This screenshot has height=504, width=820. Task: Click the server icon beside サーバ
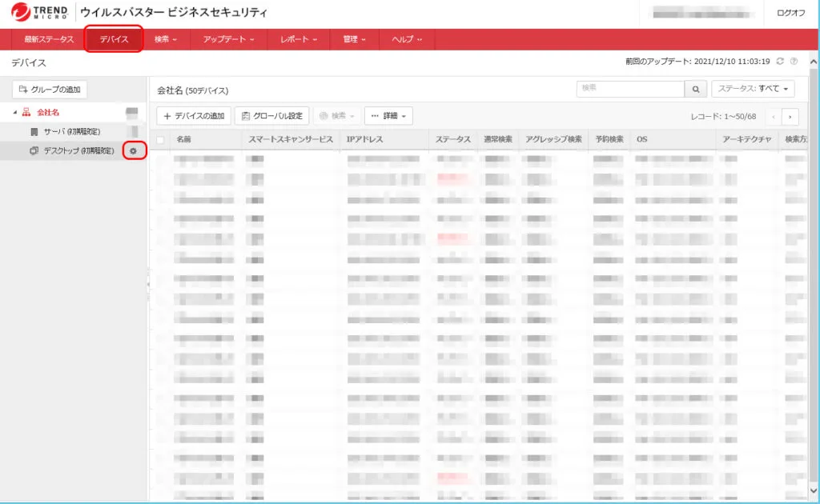pos(34,132)
